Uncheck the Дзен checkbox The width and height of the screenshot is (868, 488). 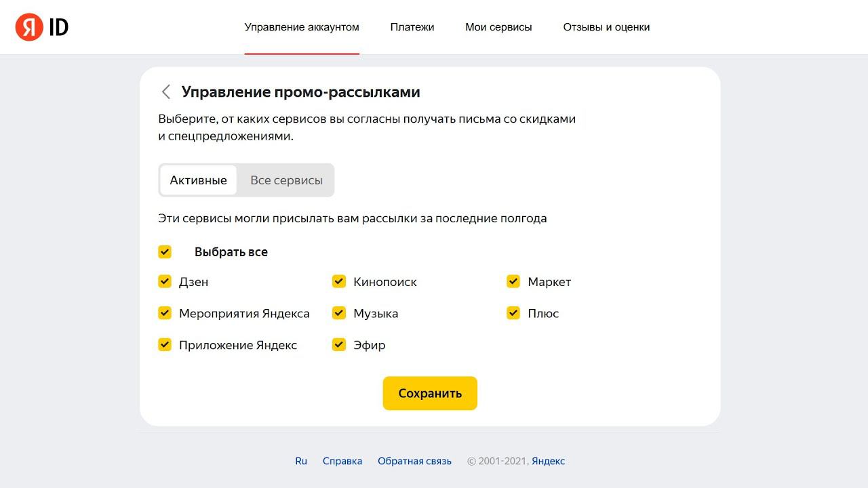(x=165, y=282)
